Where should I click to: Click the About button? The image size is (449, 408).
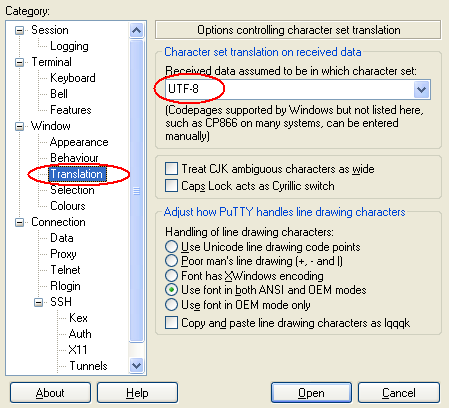[50, 393]
